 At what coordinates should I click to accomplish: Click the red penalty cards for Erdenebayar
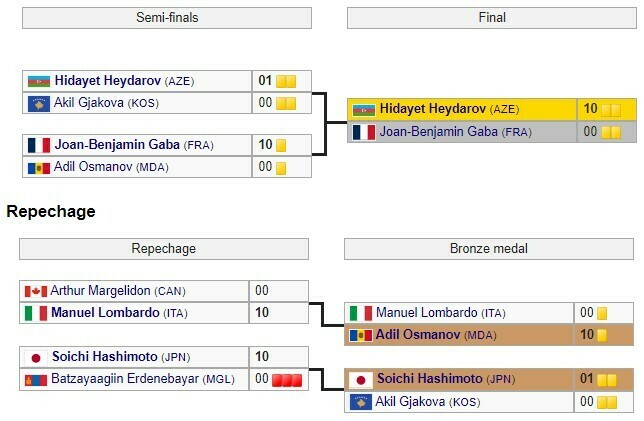[288, 379]
